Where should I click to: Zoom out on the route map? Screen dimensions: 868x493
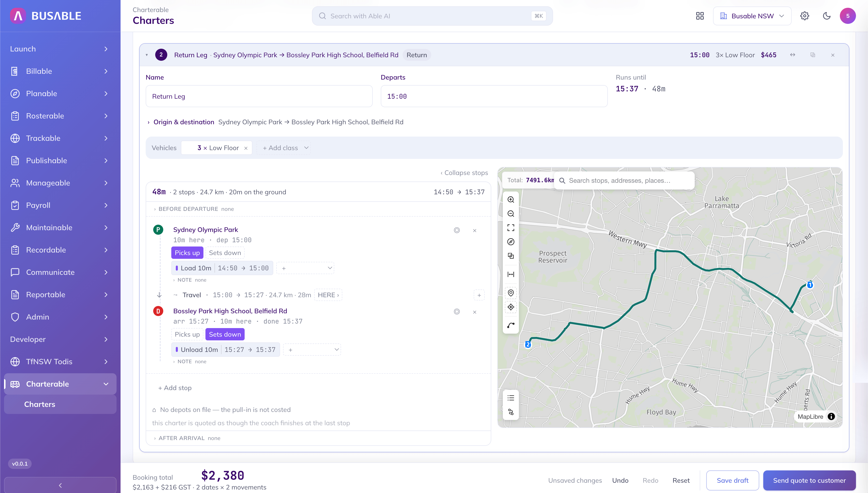pyautogui.click(x=511, y=214)
